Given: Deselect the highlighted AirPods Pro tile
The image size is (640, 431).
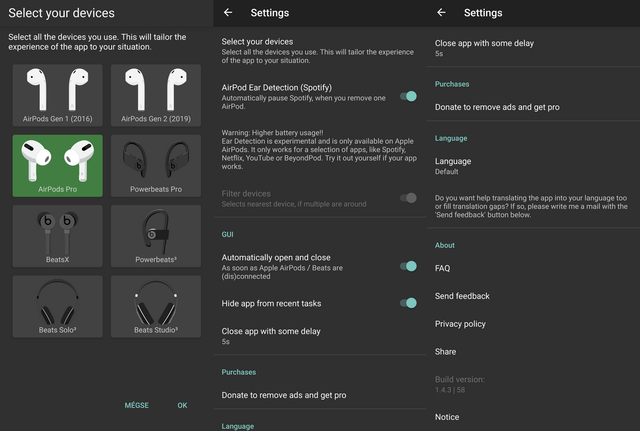Looking at the screenshot, I should (x=58, y=166).
